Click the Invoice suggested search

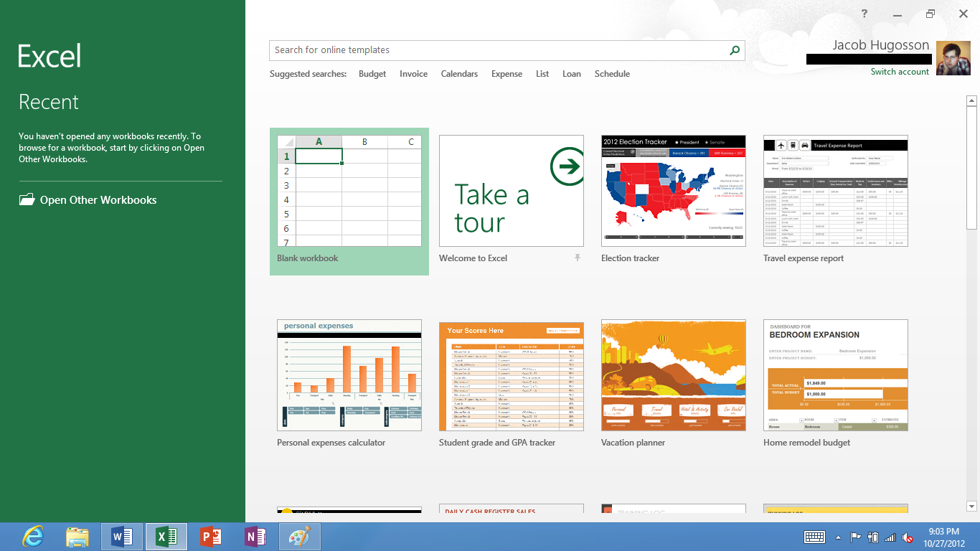coord(413,73)
